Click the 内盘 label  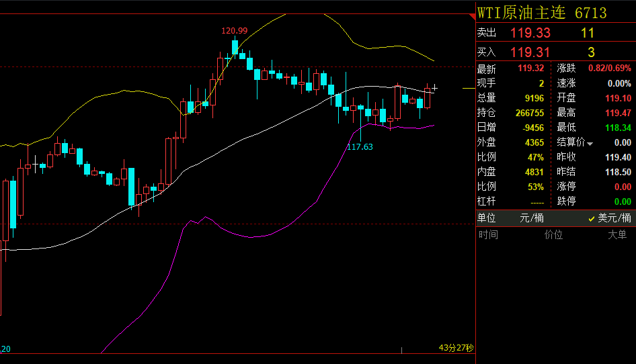coord(486,172)
